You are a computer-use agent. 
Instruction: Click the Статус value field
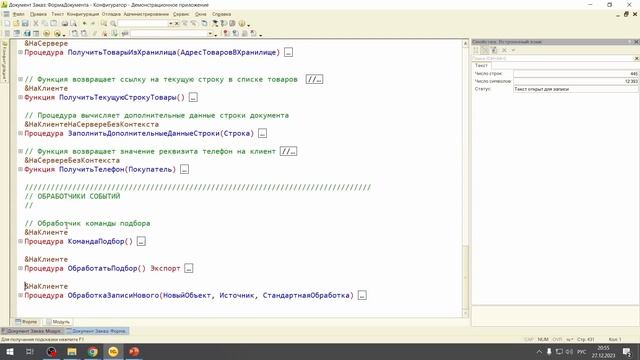[576, 89]
